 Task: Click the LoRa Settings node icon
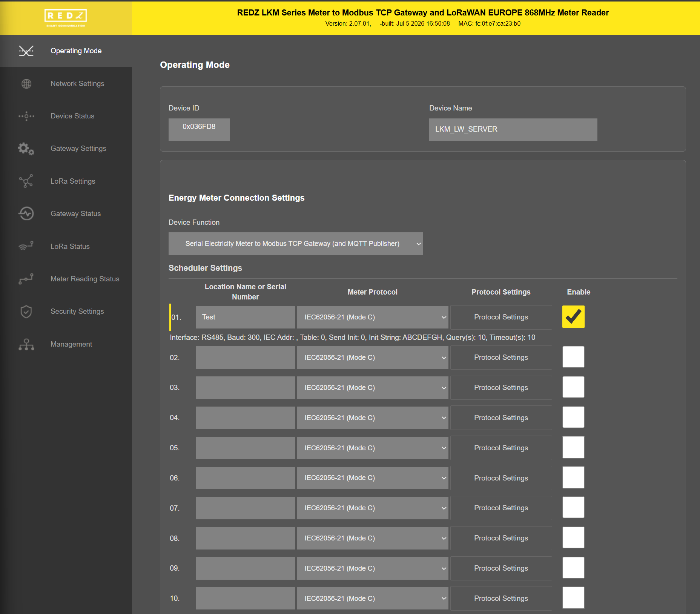(26, 181)
